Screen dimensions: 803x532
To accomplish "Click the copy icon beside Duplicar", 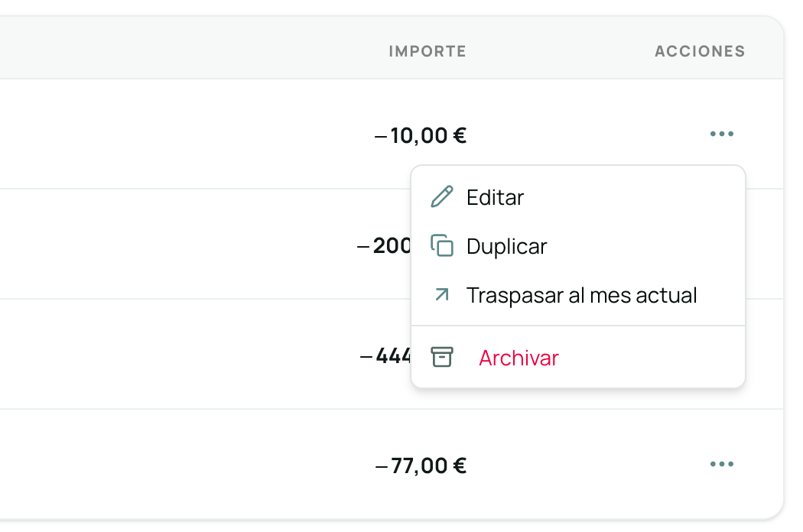I will point(441,245).
